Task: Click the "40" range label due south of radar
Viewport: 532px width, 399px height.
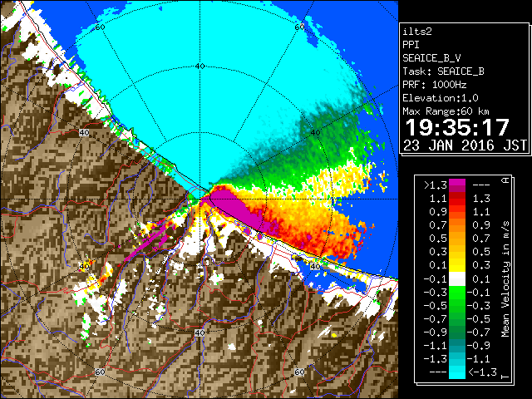Action: point(199,332)
